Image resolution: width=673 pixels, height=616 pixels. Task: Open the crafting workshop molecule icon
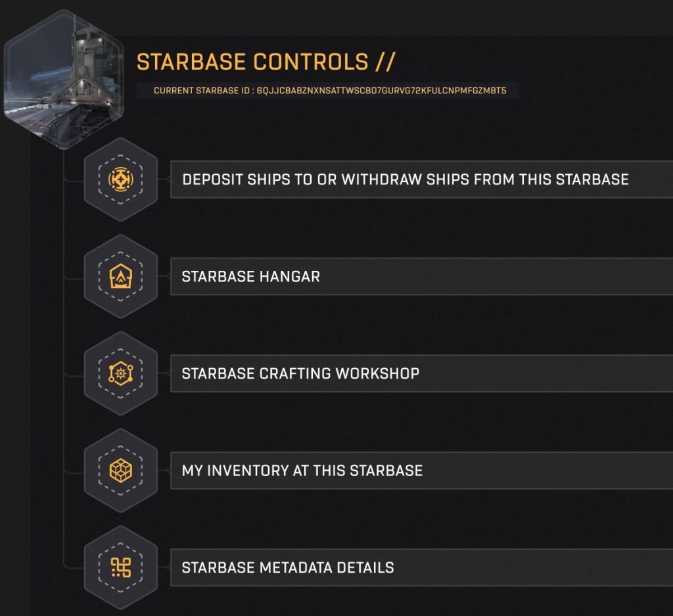pos(121,373)
